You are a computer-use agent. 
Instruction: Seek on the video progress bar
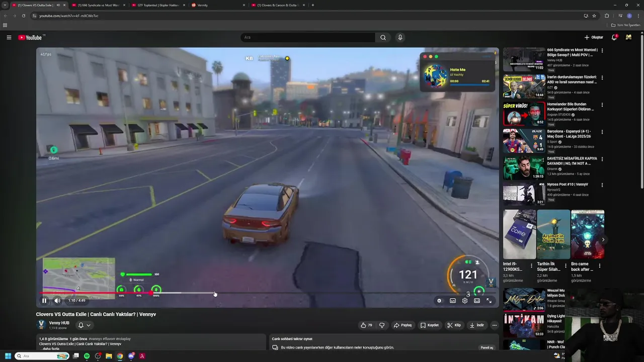[x=267, y=293]
